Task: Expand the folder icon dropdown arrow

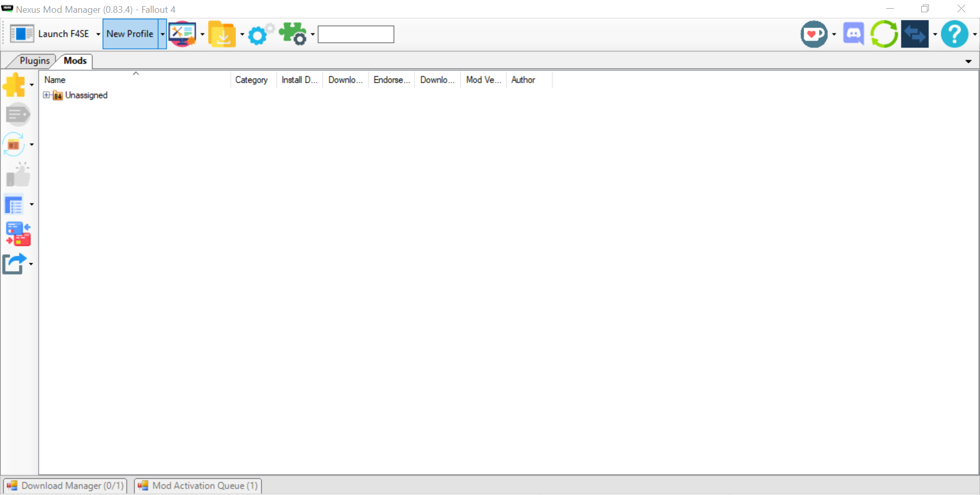Action: tap(242, 34)
